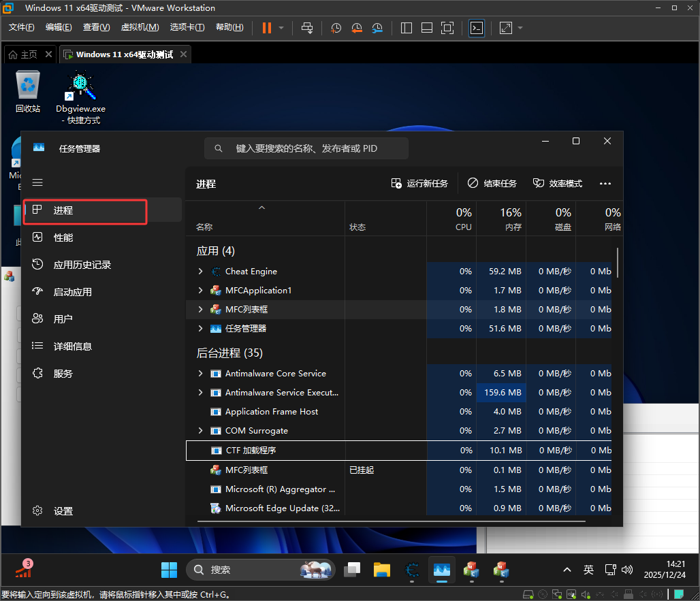Click Send Ctrl+Alt+Del icon in VMware toolbar
Screen dimensions: 700x601
tap(307, 28)
